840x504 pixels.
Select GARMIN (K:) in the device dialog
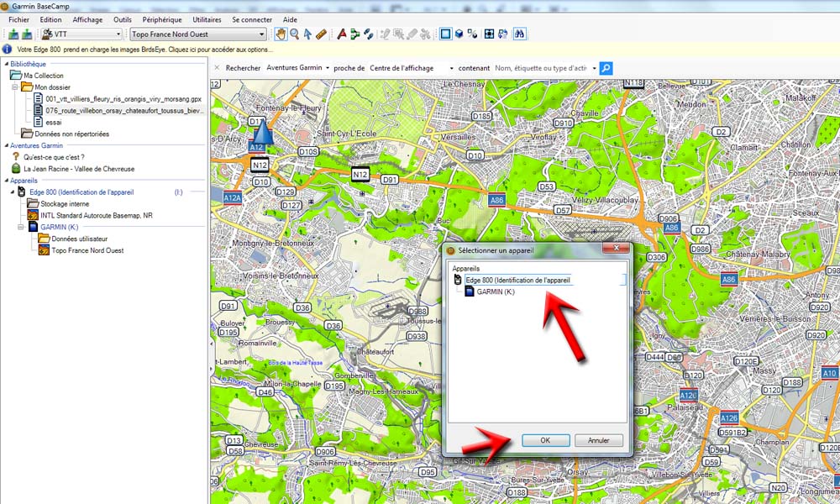[496, 292]
